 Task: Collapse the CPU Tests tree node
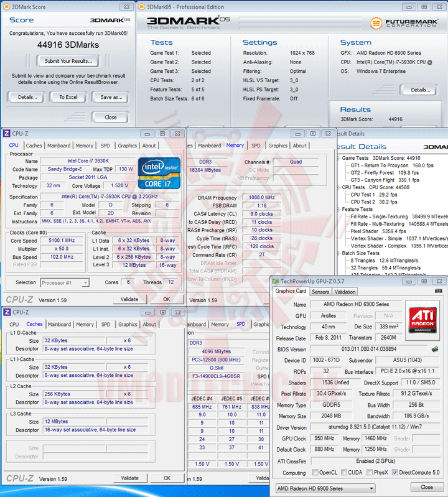338,187
